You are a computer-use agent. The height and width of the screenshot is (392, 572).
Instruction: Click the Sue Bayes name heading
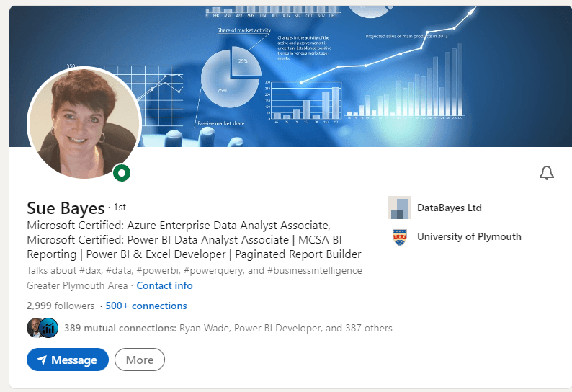pos(66,209)
